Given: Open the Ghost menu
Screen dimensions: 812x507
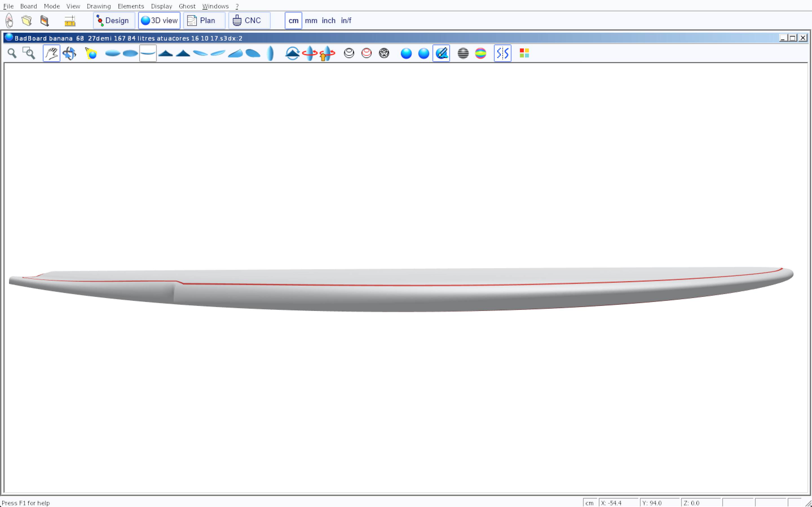Looking at the screenshot, I should pos(187,6).
